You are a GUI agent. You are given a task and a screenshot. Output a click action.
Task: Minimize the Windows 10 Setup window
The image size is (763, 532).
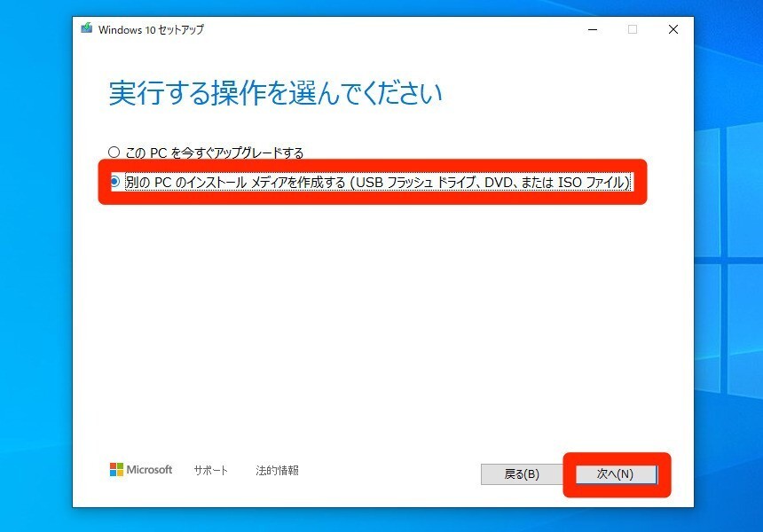click(x=592, y=29)
